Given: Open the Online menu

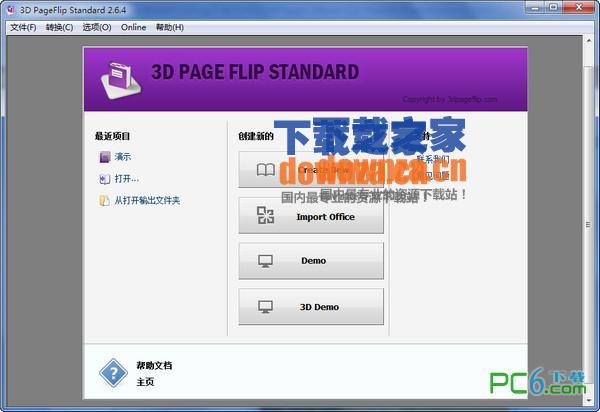Looking at the screenshot, I should [x=133, y=27].
